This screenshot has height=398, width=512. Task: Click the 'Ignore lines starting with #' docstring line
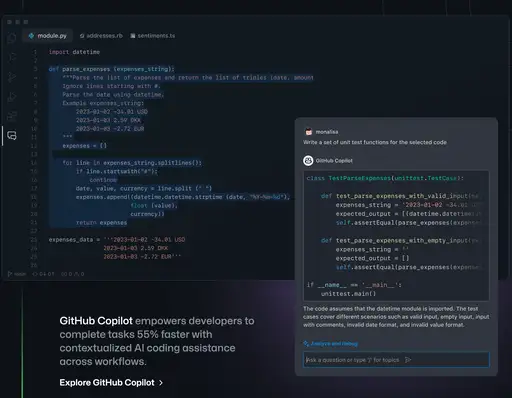click(111, 86)
